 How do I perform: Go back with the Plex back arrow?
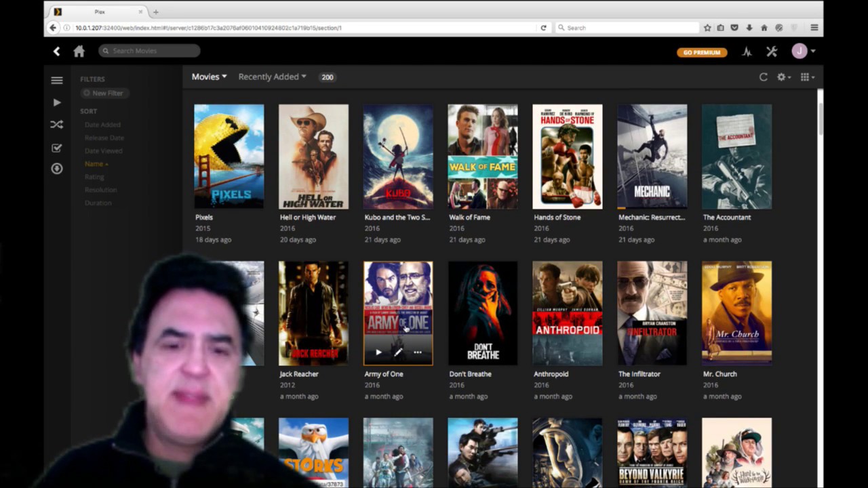click(57, 52)
